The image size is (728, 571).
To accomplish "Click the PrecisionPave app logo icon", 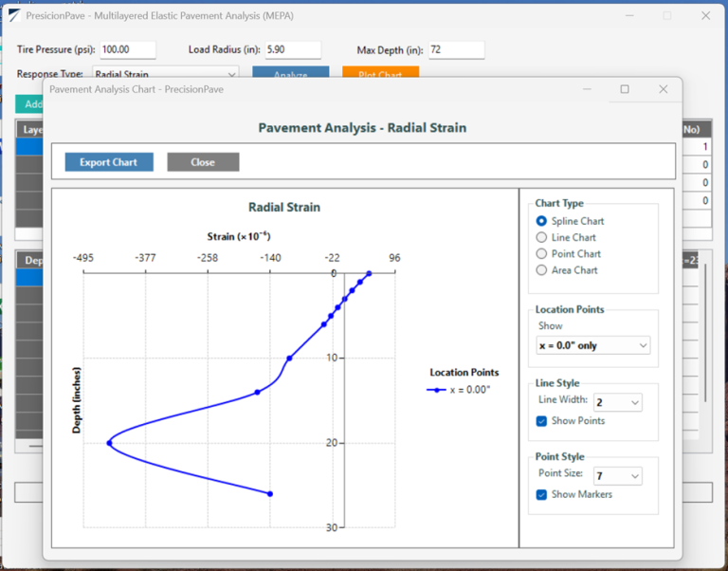I will 14,16.
